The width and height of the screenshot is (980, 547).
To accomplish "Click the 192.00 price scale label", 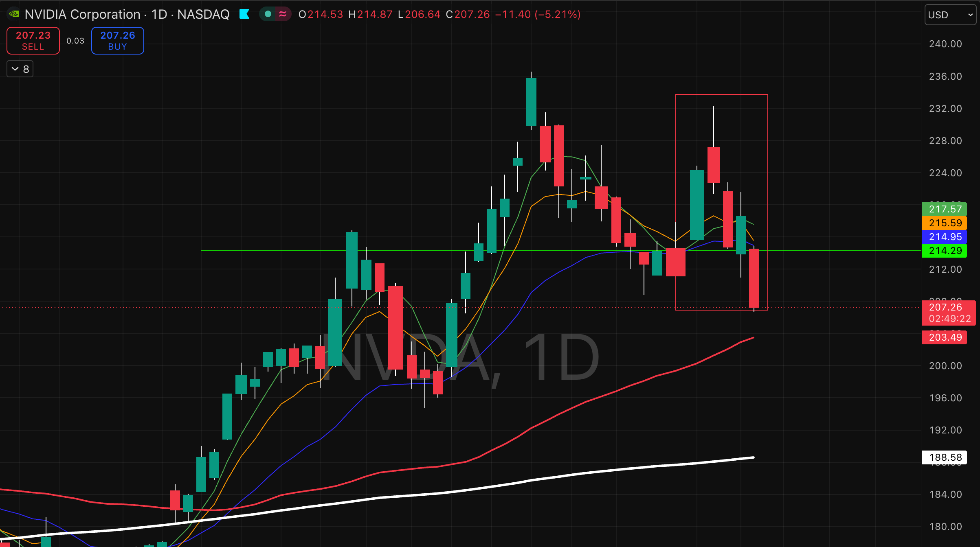I will (x=945, y=430).
